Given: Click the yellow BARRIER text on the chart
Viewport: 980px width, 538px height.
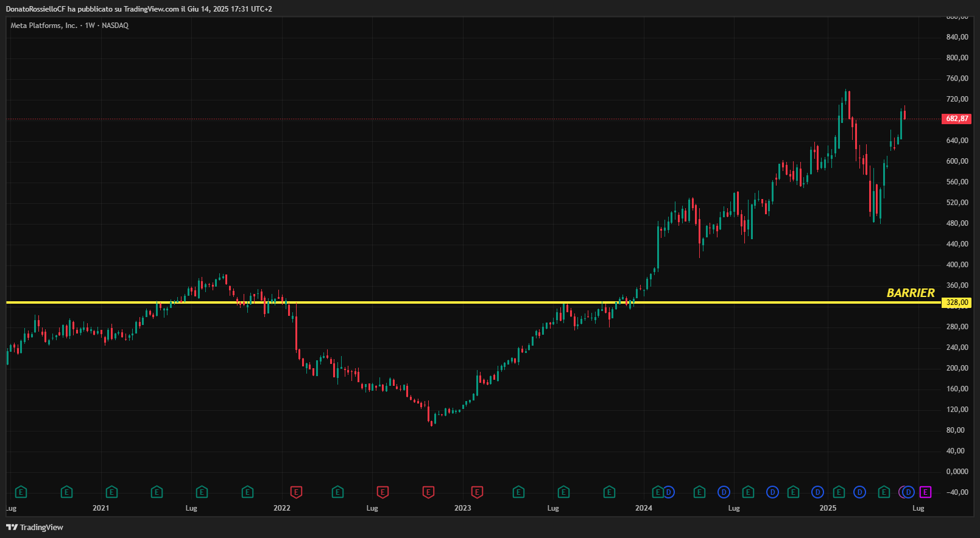Looking at the screenshot, I should pos(911,293).
